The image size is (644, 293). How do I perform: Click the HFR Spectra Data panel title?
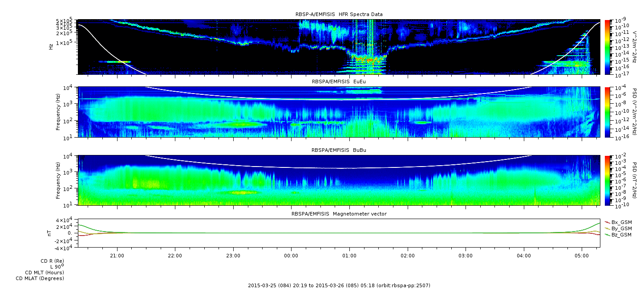coord(339,14)
